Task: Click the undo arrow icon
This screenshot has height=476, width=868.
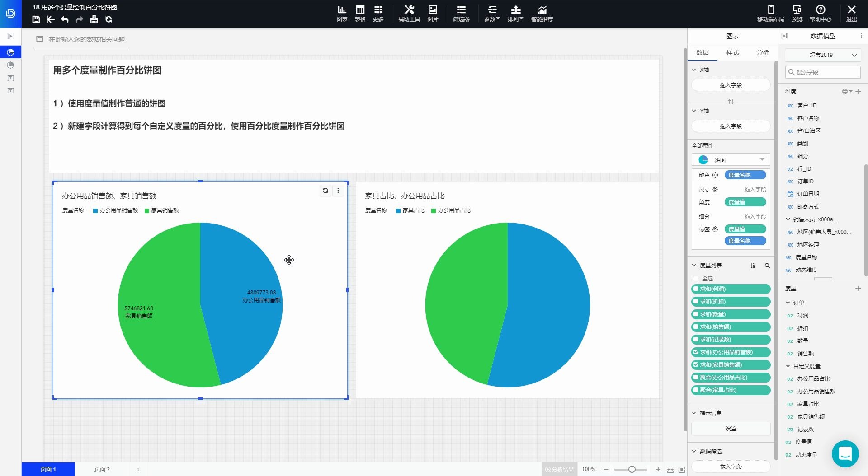Action: coord(65,19)
